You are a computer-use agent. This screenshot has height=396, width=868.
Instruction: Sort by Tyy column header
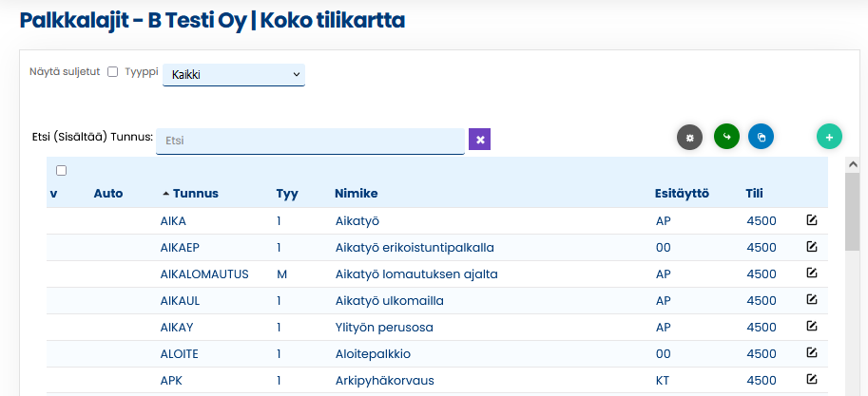pyautogui.click(x=287, y=194)
